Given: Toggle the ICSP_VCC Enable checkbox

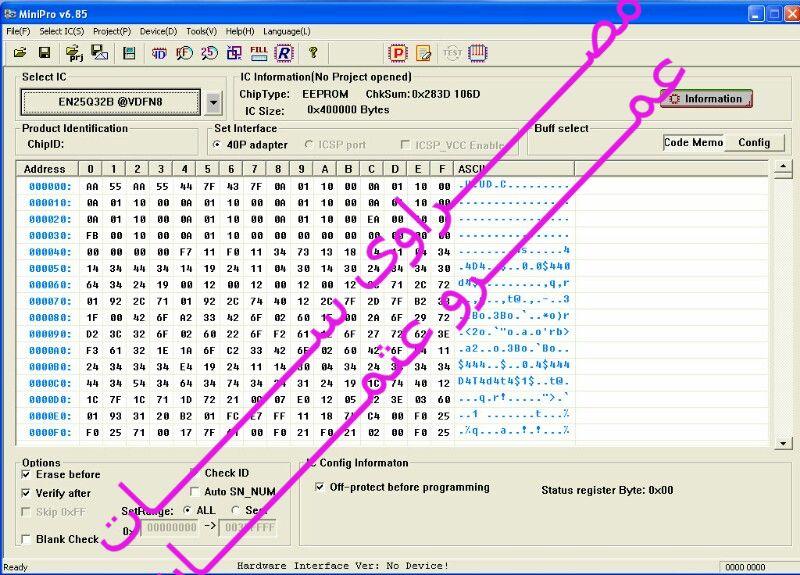Looking at the screenshot, I should pyautogui.click(x=406, y=145).
